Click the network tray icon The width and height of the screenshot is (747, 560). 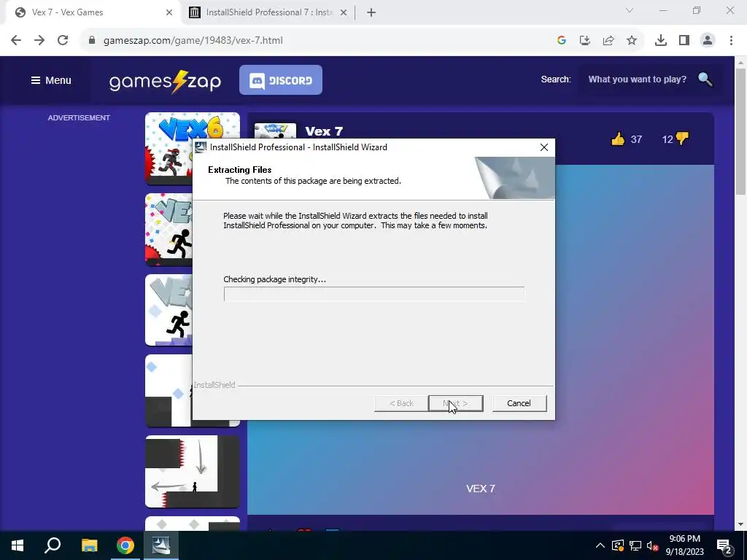(x=635, y=545)
